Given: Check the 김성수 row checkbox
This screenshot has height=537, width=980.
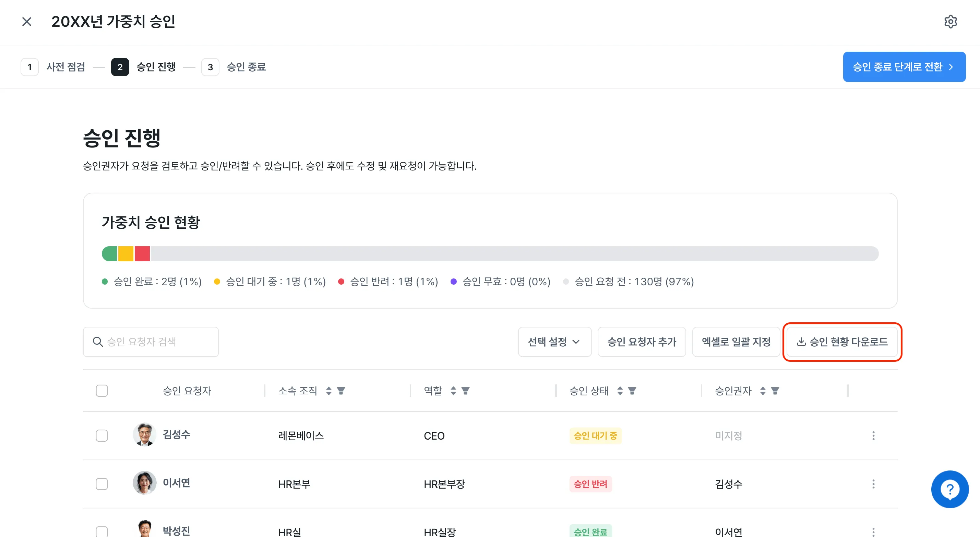Looking at the screenshot, I should click(x=102, y=436).
